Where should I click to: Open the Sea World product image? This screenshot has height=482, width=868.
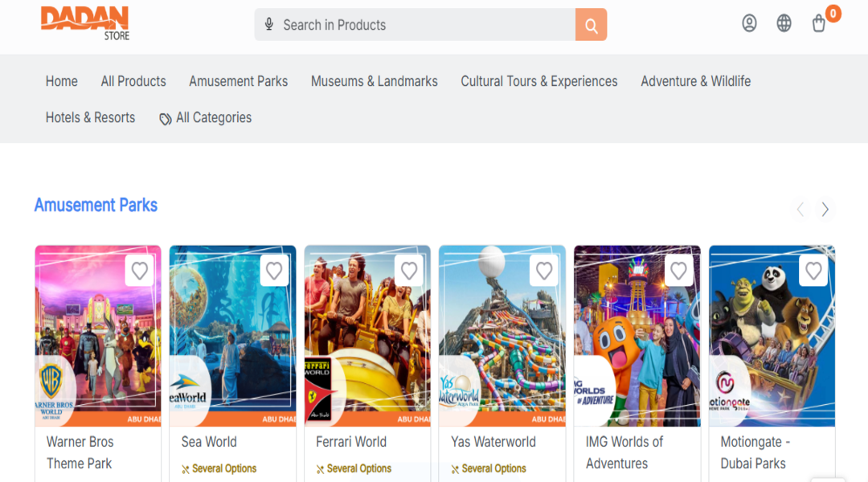pos(232,336)
